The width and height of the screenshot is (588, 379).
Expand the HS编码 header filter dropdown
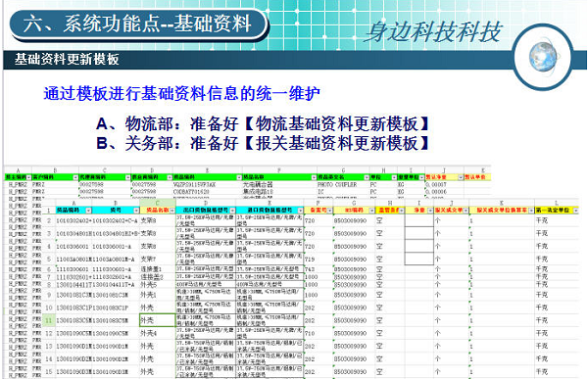[372, 211]
